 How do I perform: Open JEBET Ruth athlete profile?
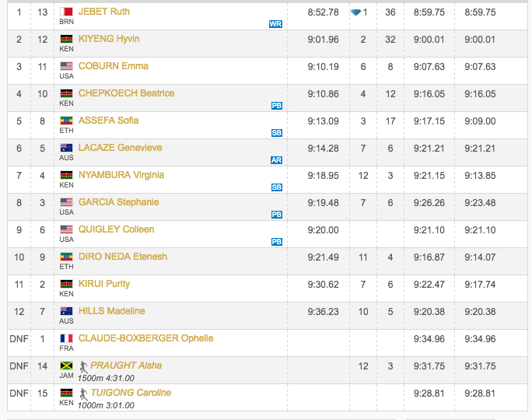pyautogui.click(x=104, y=12)
